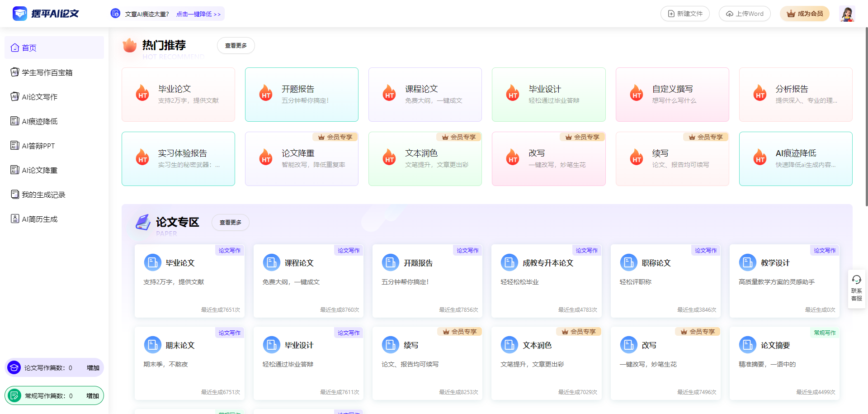
Task: Click the 上传Word button
Action: click(x=744, y=13)
